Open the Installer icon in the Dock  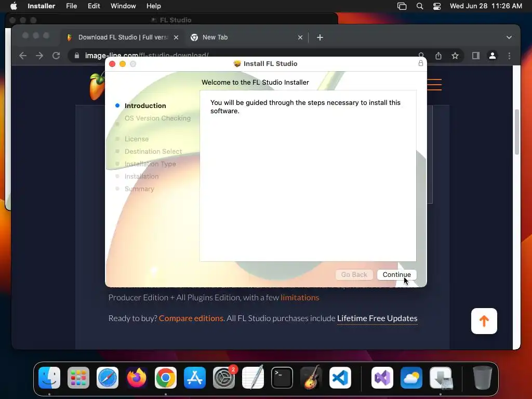click(x=441, y=378)
